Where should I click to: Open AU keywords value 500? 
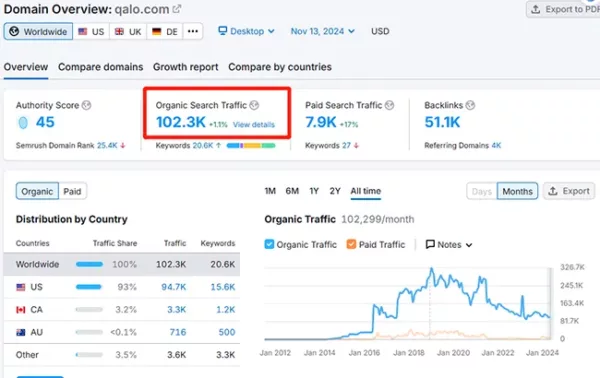[227, 332]
